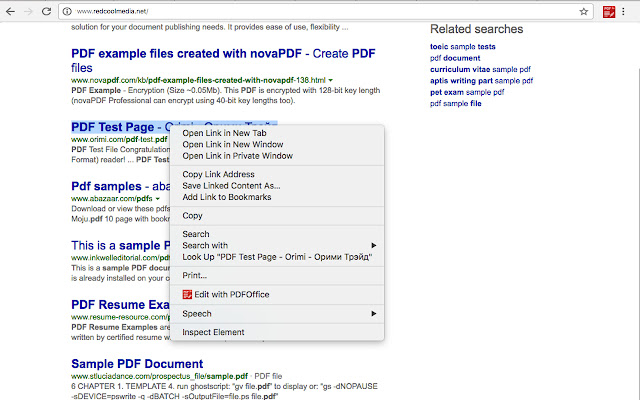
Task: Click the www.abazaar.com/pdfs URL text
Action: 111,199
